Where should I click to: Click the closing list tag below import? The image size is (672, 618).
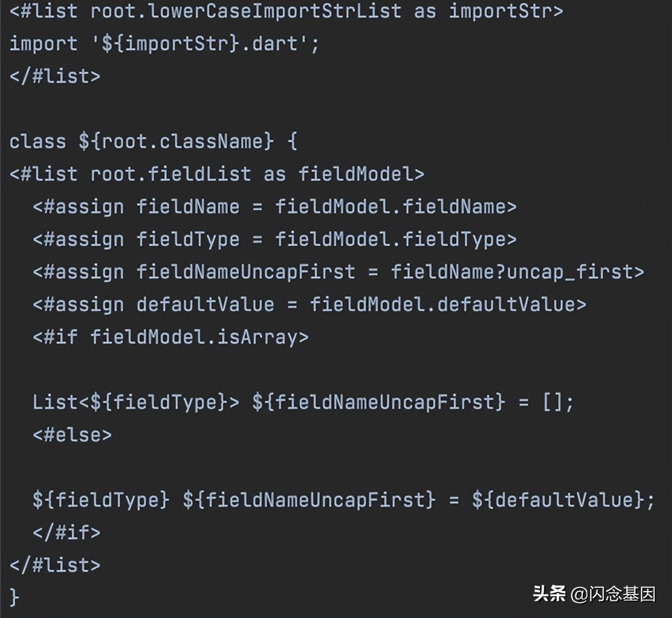54,76
